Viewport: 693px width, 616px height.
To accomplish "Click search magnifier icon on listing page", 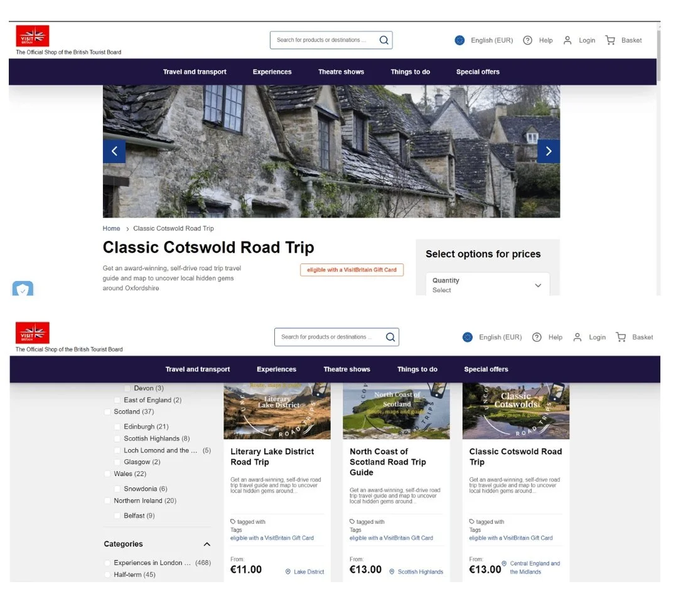I will pos(390,337).
